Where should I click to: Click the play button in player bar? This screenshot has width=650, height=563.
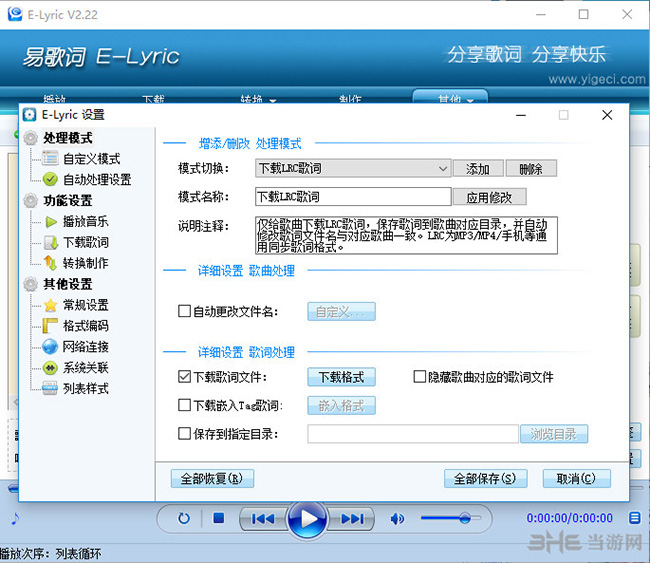tap(307, 519)
